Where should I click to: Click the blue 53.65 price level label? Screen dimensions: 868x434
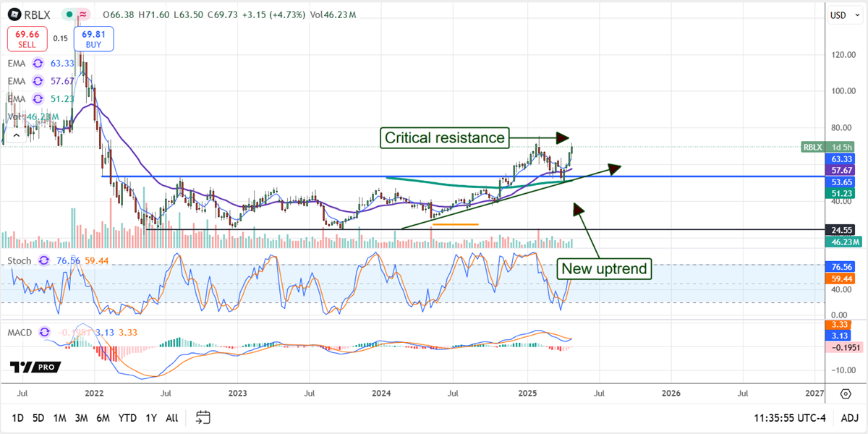843,182
